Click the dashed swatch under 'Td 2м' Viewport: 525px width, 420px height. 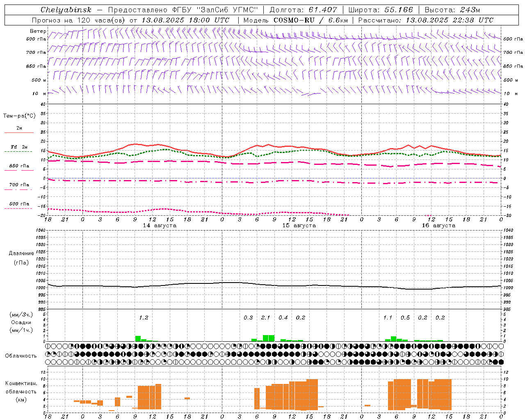point(18,152)
